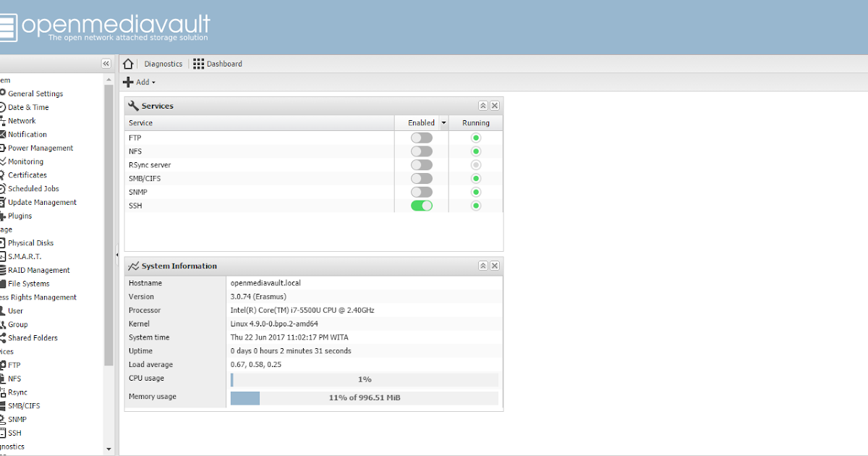
Task: Click the Group people icon
Action: click(2, 324)
